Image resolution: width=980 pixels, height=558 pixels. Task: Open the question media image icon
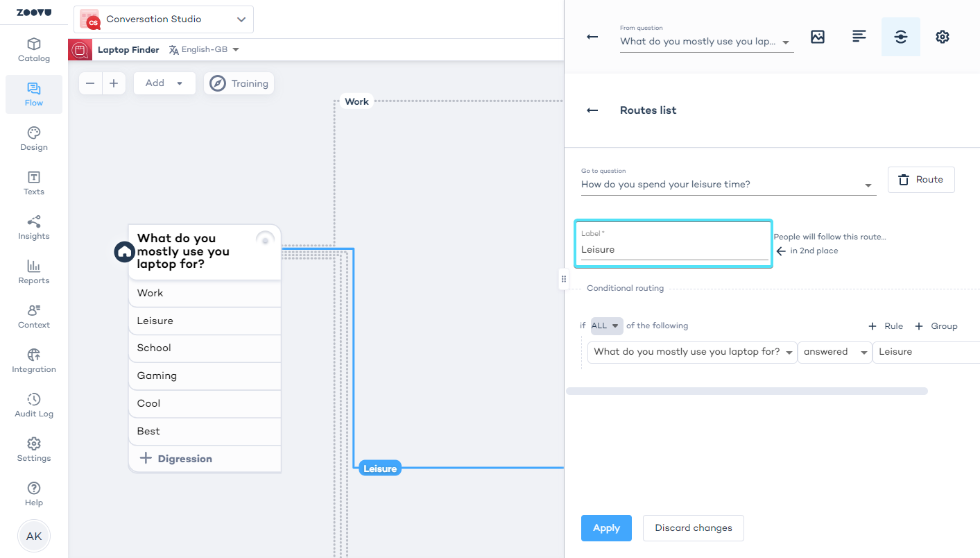[817, 37]
